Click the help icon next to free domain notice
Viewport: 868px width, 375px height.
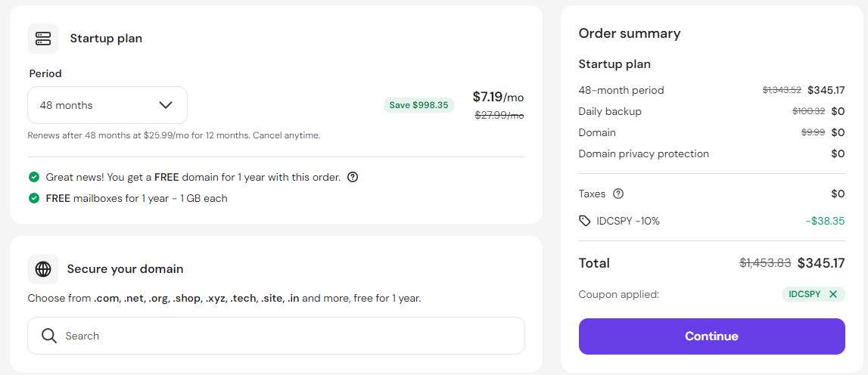point(353,178)
